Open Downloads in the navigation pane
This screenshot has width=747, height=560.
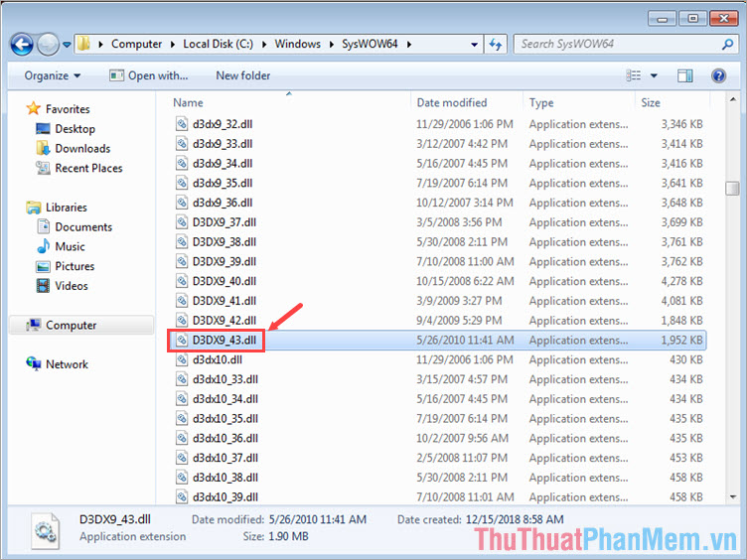coord(73,149)
